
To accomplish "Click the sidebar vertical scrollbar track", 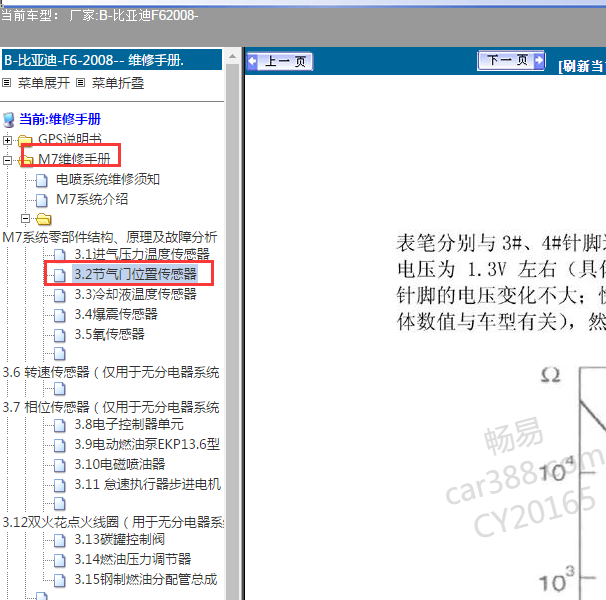I will (x=232, y=332).
